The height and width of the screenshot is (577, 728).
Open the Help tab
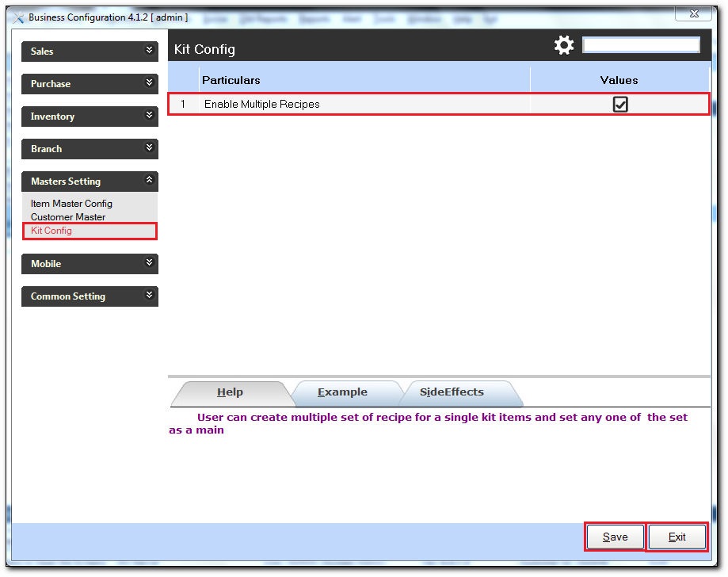231,392
